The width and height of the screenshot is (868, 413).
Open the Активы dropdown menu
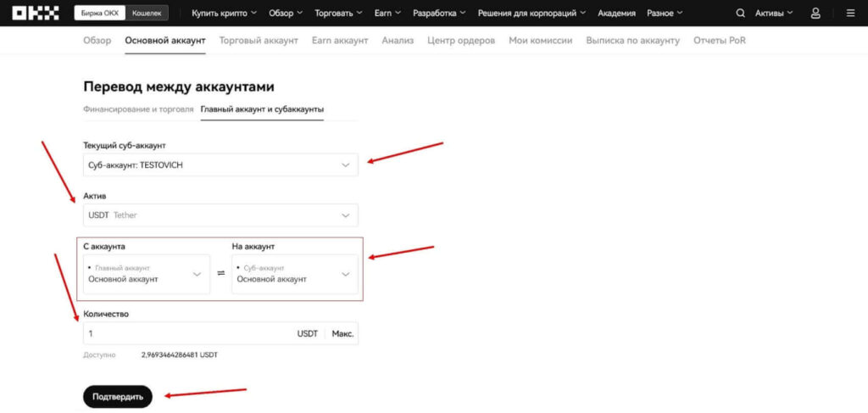point(774,14)
